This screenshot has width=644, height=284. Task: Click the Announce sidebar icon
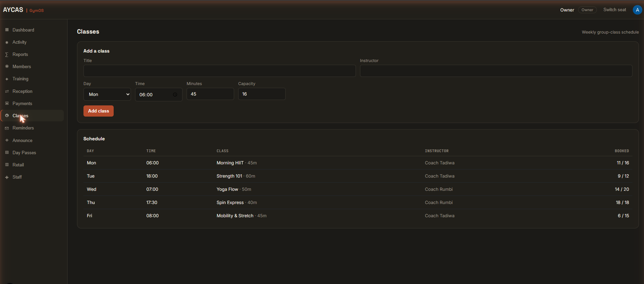point(7,140)
